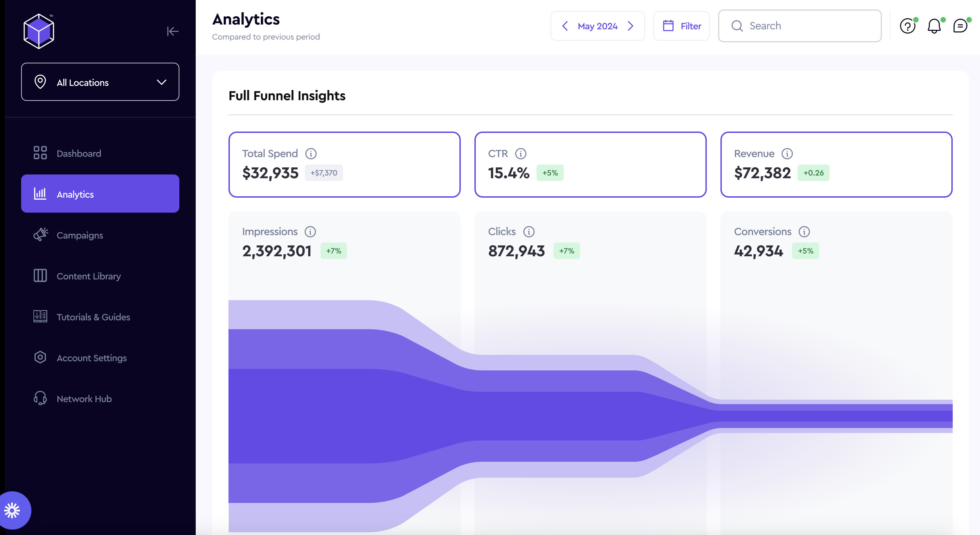980x535 pixels.
Task: Open the help question mark icon
Action: click(907, 26)
